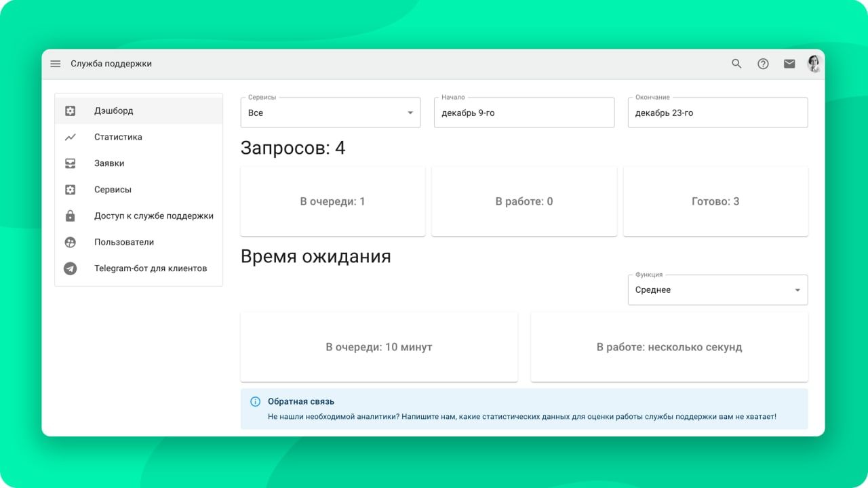
Task: Click the feedback message about missing analytics
Action: [x=522, y=416]
